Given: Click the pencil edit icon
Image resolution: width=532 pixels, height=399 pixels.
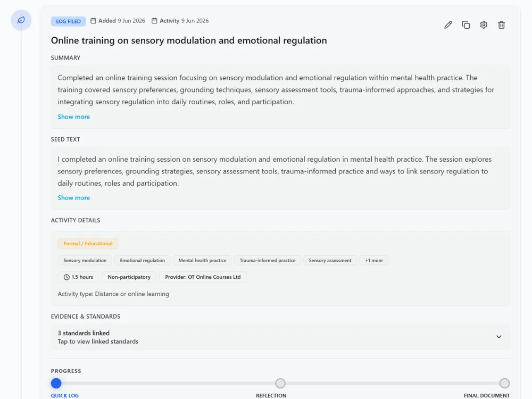Looking at the screenshot, I should click(x=448, y=25).
